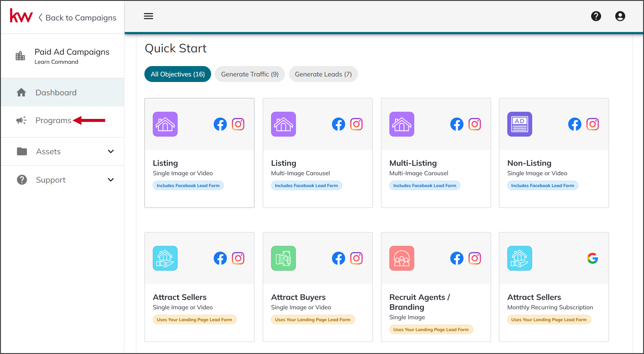Click Instagram icon on Listing Single Image card
The width and height of the screenshot is (644, 354).
click(x=238, y=124)
